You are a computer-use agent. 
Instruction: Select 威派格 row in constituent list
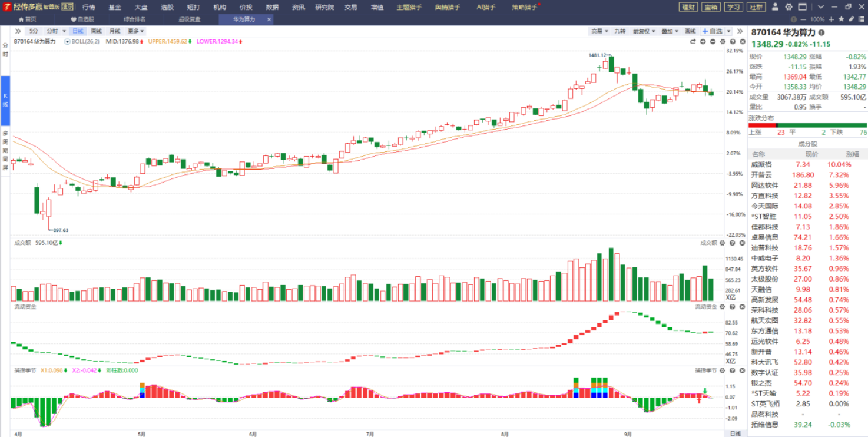pyautogui.click(x=807, y=164)
